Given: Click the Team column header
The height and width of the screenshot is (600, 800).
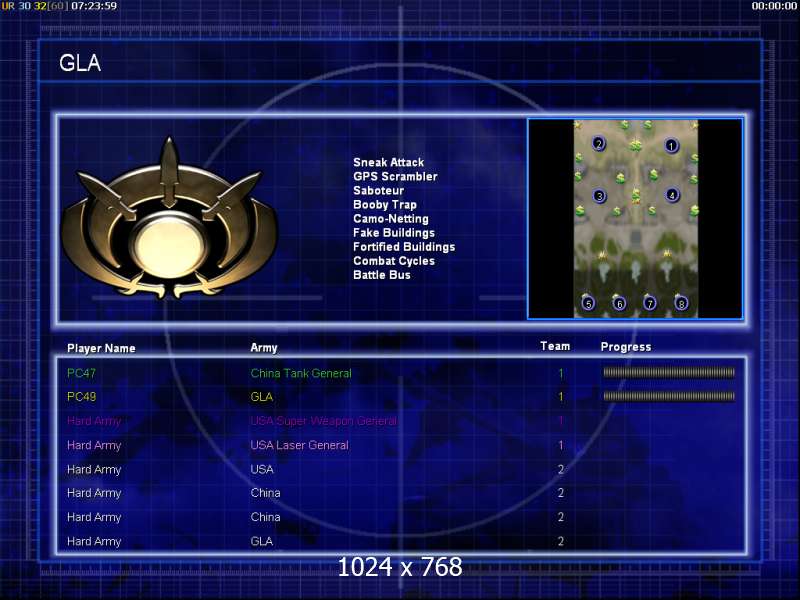Looking at the screenshot, I should (x=555, y=346).
